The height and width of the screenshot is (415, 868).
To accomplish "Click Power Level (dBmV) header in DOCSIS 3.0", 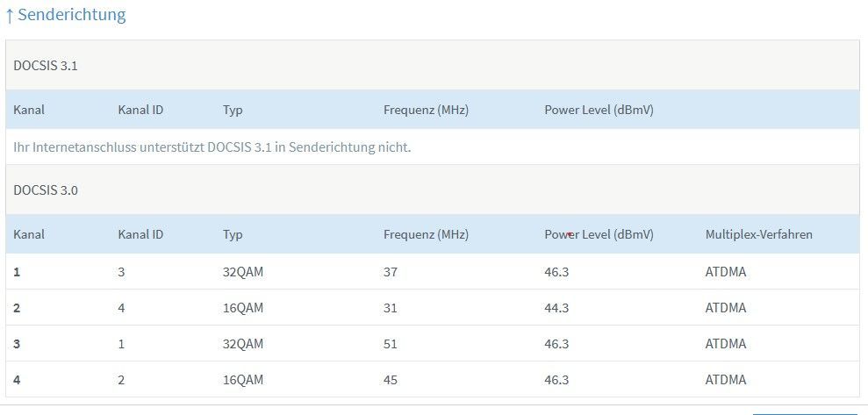I will tap(599, 234).
